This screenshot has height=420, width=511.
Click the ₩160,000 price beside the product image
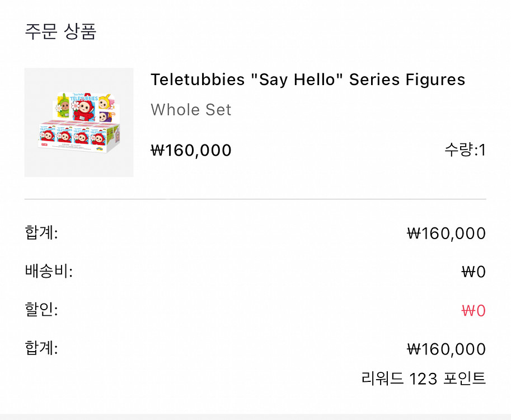tap(191, 150)
